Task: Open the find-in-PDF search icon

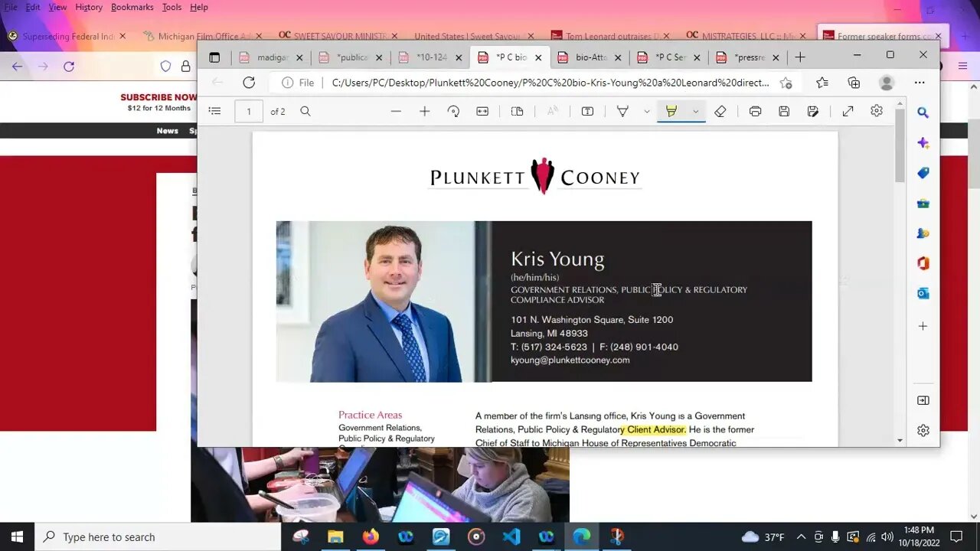Action: [x=305, y=111]
